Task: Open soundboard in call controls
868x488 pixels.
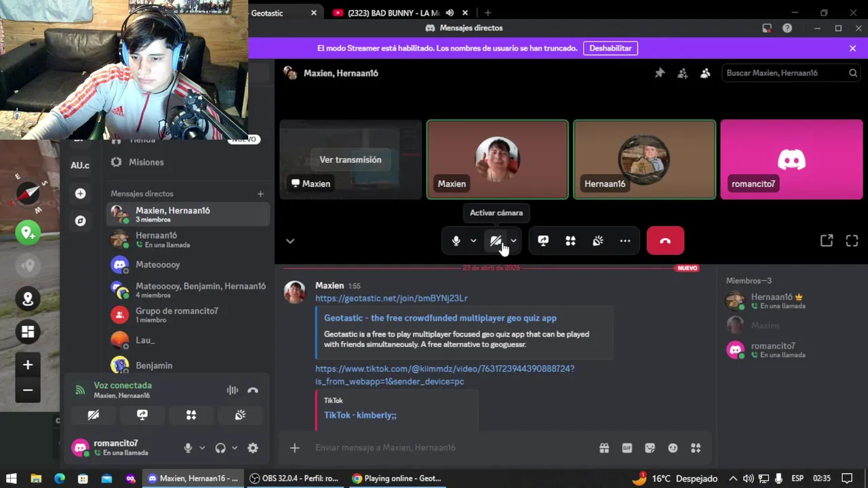Action: tap(598, 241)
